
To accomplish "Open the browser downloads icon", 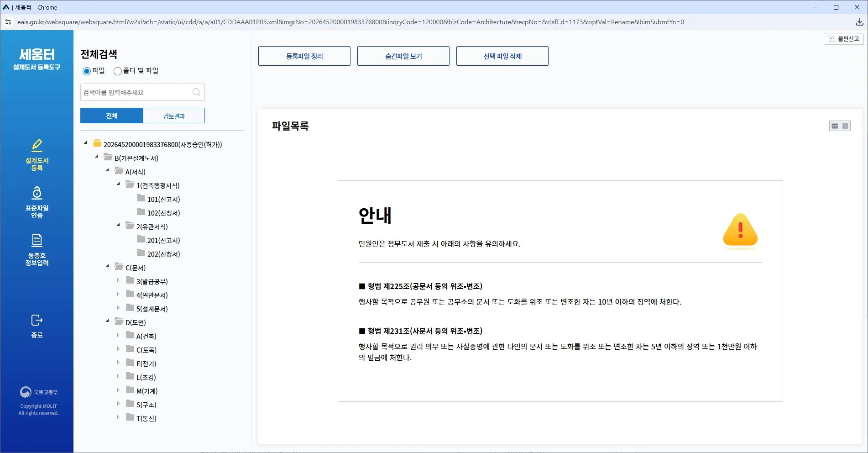I will [x=859, y=22].
